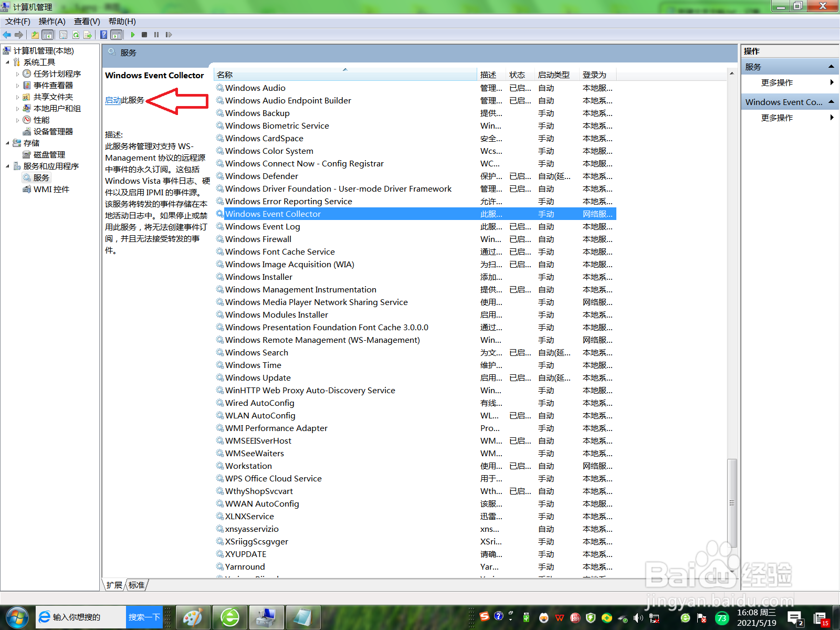This screenshot has width=840, height=630.
Task: Click the 启动 link to start service
Action: click(113, 100)
